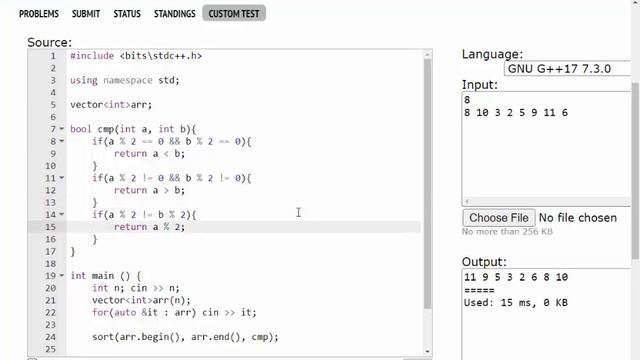Viewport: 640px width, 360px height.
Task: Collapse the main function fold on line 19
Action: pyautogui.click(x=62, y=276)
